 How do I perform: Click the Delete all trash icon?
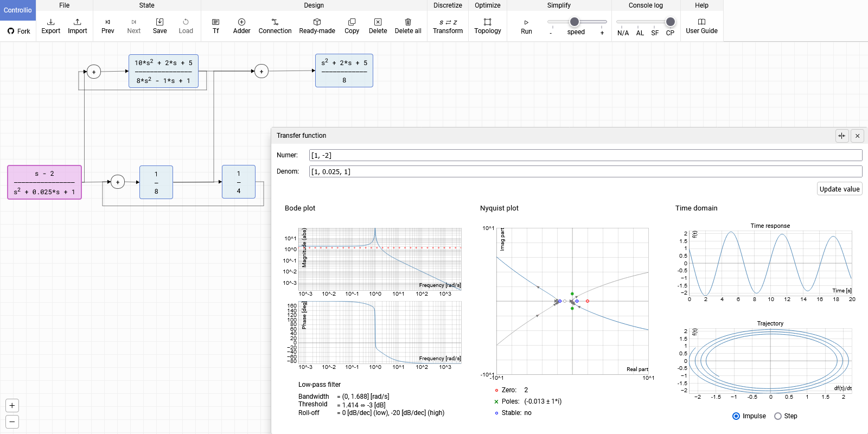pyautogui.click(x=408, y=22)
